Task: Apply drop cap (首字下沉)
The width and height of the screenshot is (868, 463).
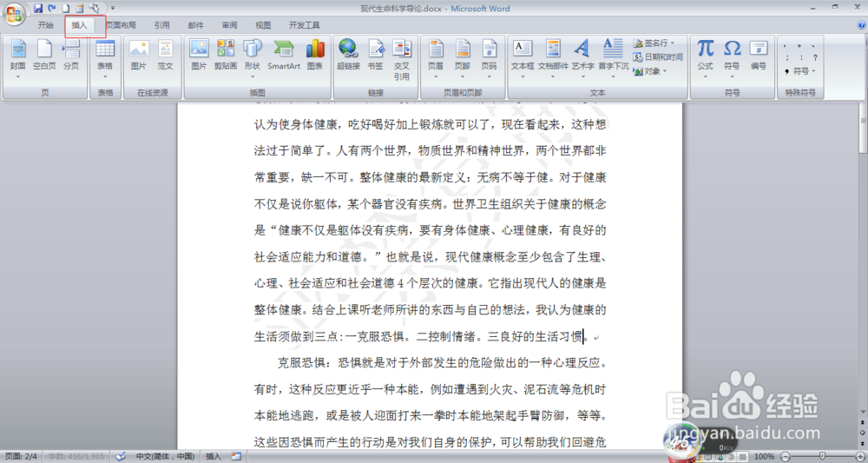Action: [x=613, y=56]
